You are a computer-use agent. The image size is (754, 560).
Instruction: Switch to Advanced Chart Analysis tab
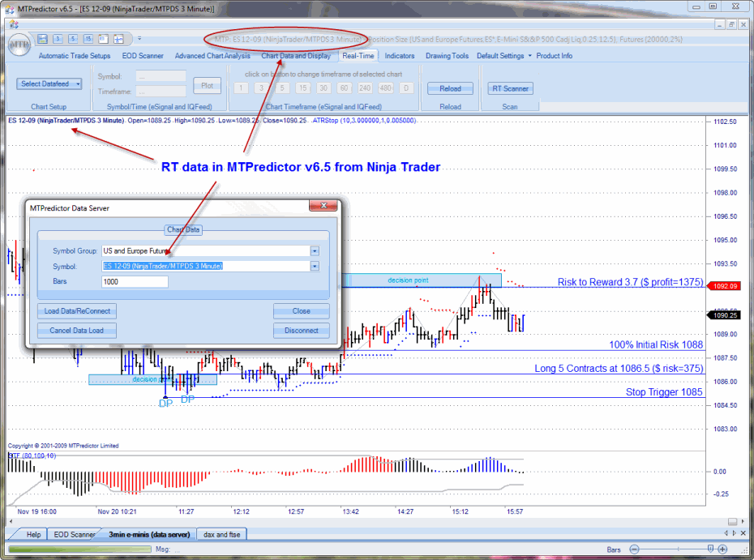click(212, 56)
